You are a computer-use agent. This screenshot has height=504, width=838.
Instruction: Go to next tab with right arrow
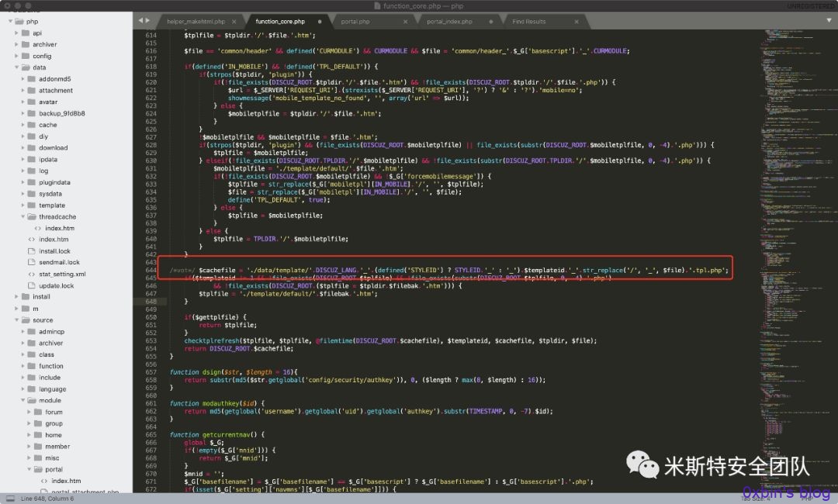(147, 20)
